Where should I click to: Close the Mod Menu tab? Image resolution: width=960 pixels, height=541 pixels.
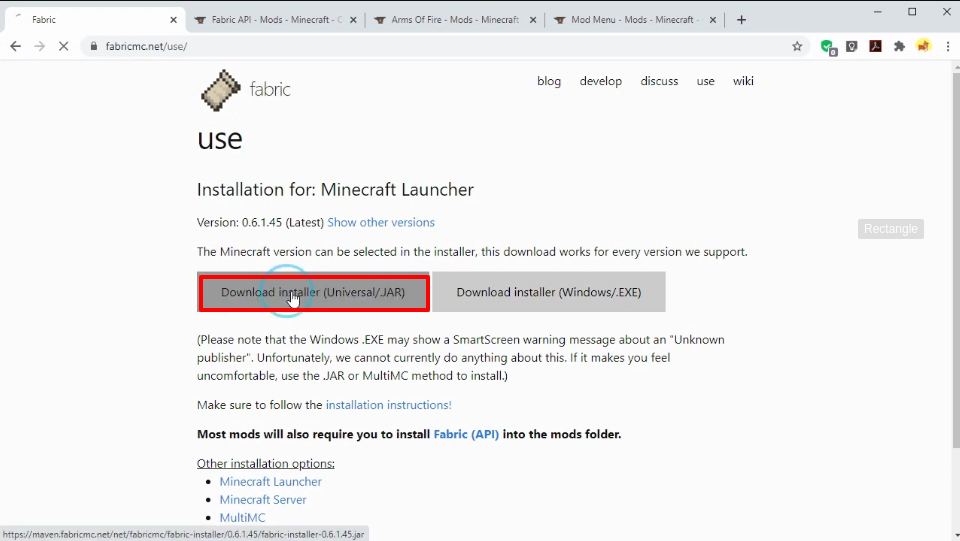pyautogui.click(x=713, y=20)
